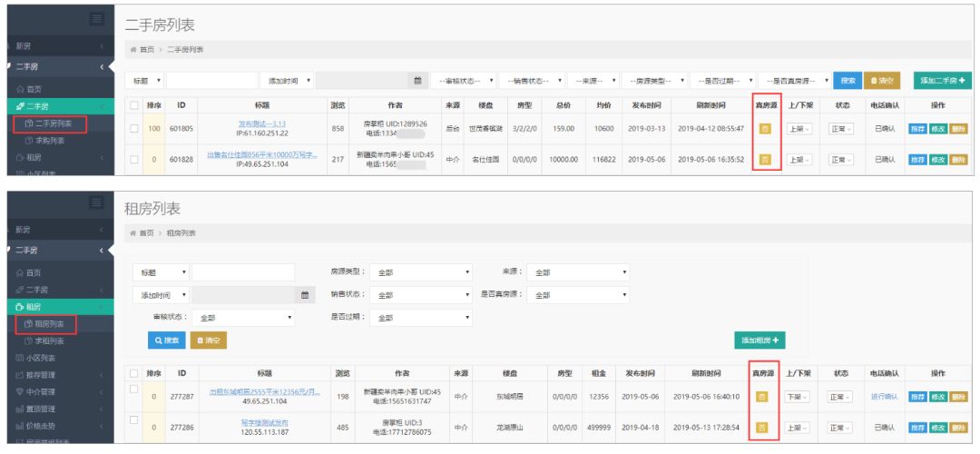This screenshot has width=980, height=454.
Task: Open 下架 dropdown for rental 277287
Action: 798,397
